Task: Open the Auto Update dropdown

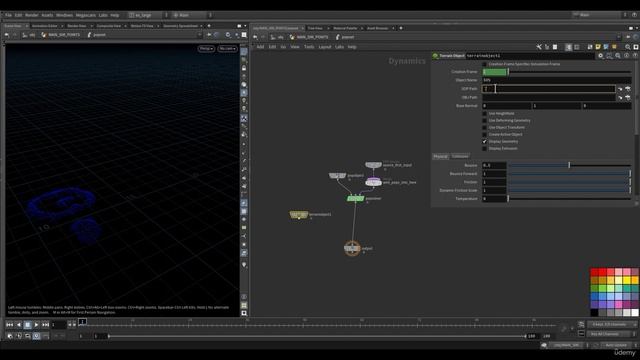Action: 618,345
